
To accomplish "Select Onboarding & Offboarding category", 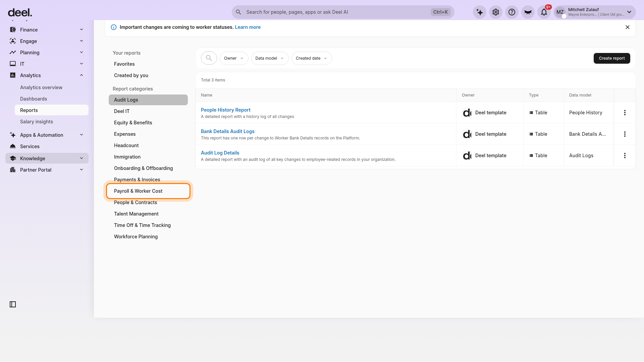I will (x=148, y=168).
